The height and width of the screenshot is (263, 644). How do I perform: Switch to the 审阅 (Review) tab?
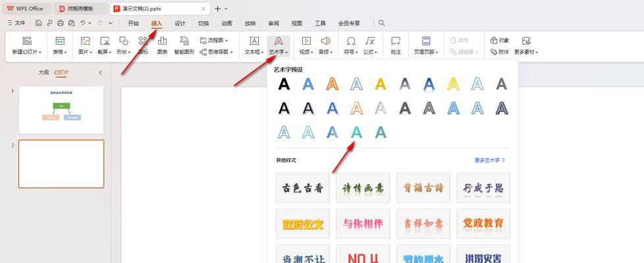[273, 24]
